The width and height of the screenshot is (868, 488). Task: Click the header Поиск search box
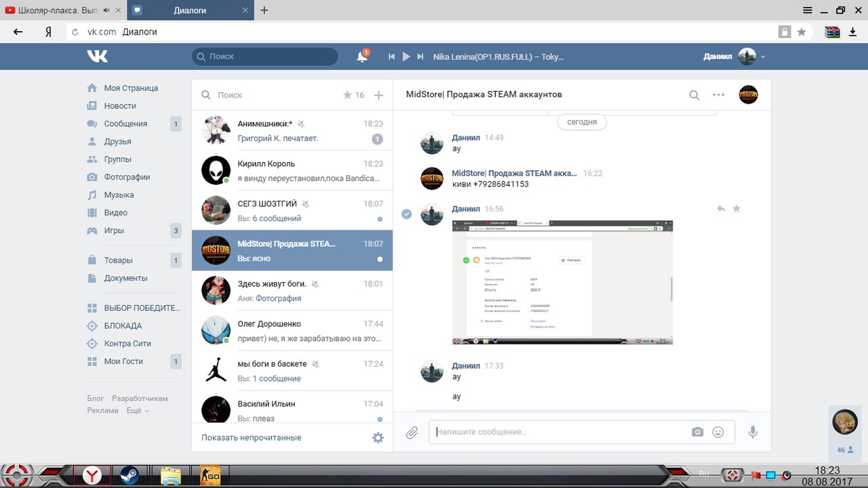264,57
